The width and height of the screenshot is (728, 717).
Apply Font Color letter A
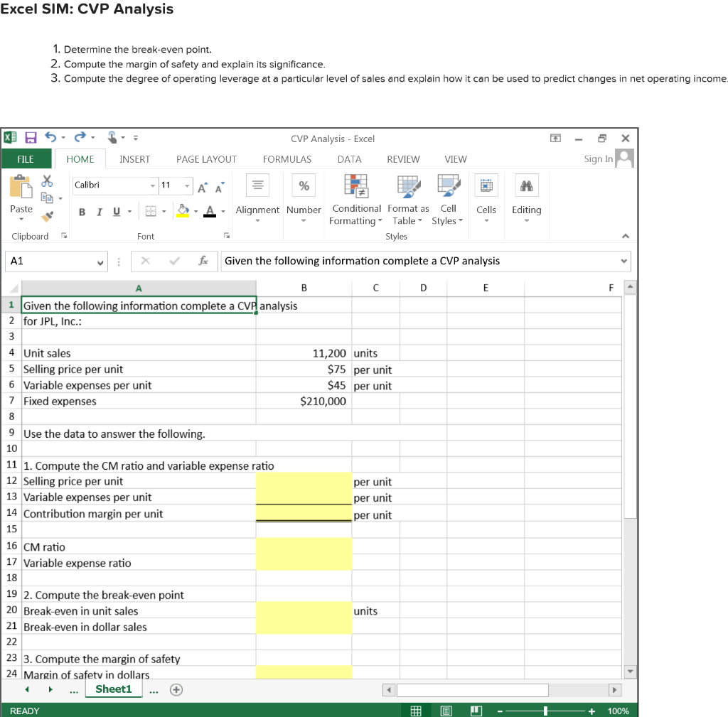tap(210, 211)
